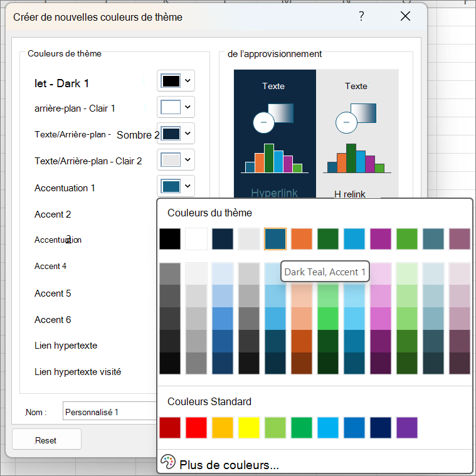Click Hyperlink text in dark preview
Viewport: 476px width, 476px height.
pos(275,193)
